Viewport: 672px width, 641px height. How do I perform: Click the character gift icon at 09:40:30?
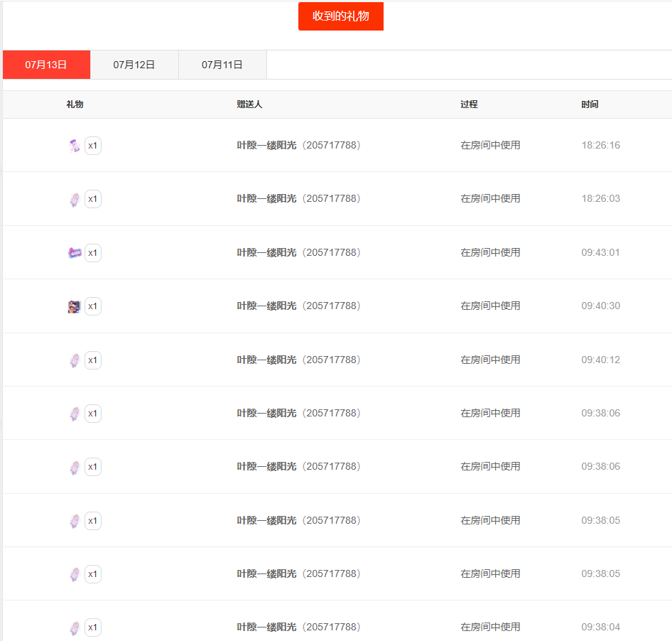[74, 306]
